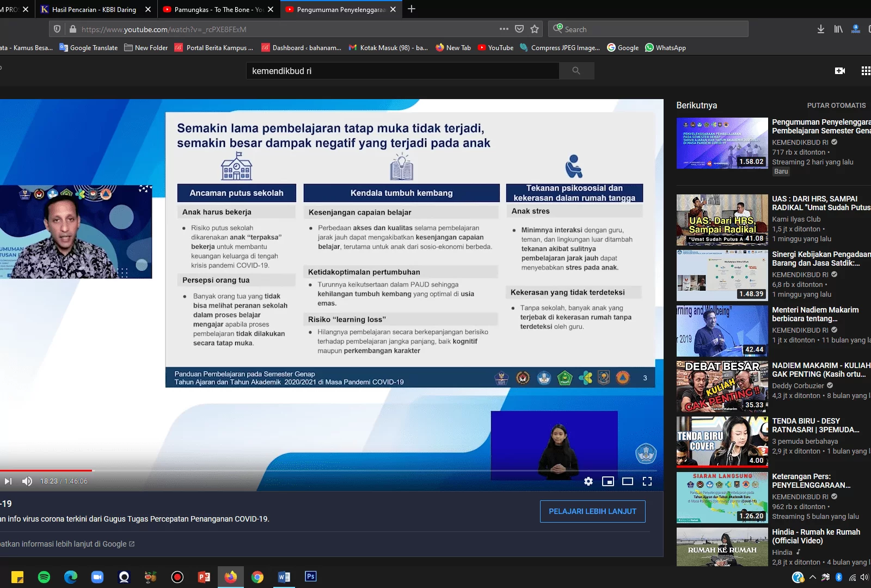Open the page actions three-dot menu
This screenshot has width=871, height=588.
(504, 29)
